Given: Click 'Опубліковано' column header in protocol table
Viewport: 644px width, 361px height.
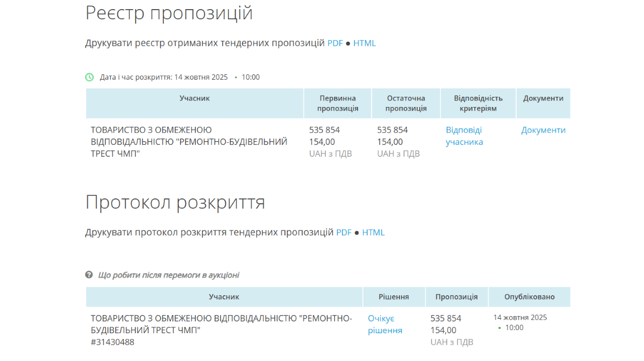Looking at the screenshot, I should pyautogui.click(x=529, y=297).
